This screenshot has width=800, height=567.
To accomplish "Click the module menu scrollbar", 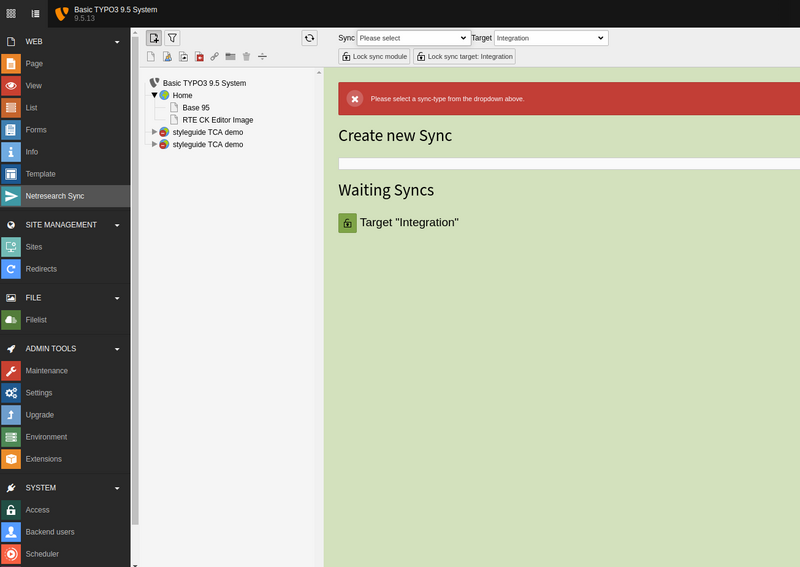I will [x=135, y=300].
